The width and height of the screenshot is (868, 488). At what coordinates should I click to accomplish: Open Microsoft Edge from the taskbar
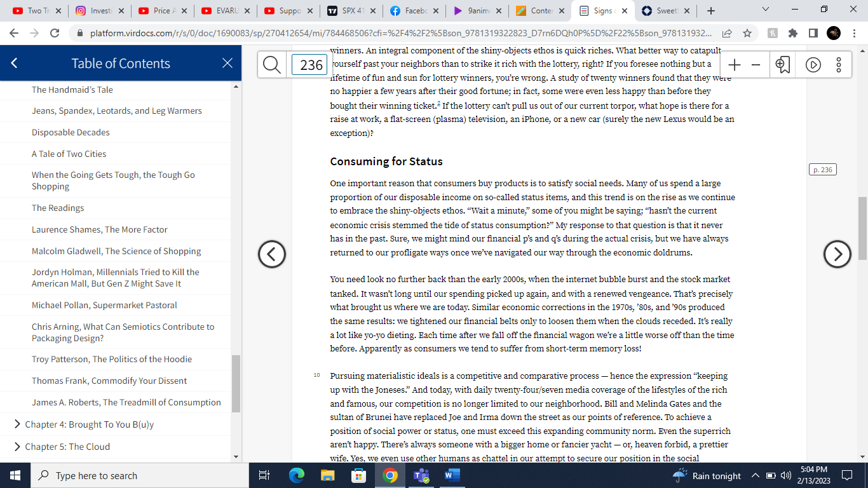297,475
